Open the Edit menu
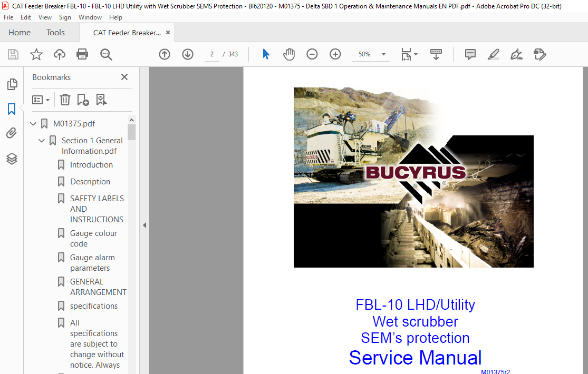The image size is (588, 374). (26, 17)
